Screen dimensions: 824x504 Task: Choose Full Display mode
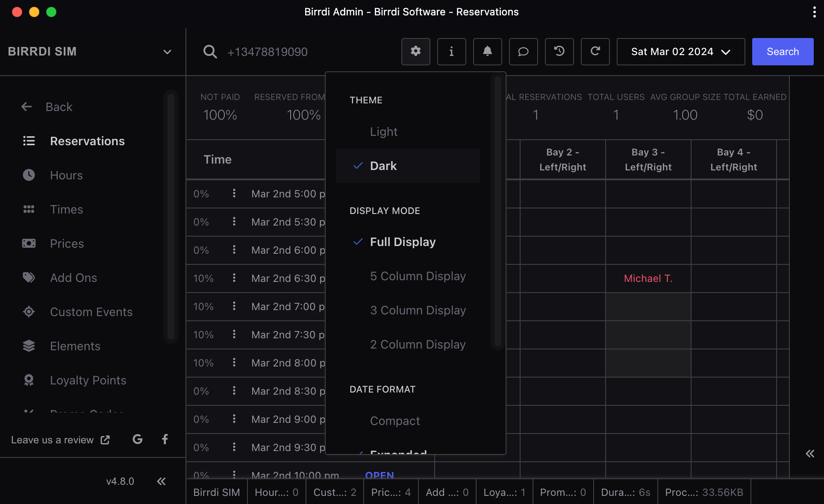point(408,242)
